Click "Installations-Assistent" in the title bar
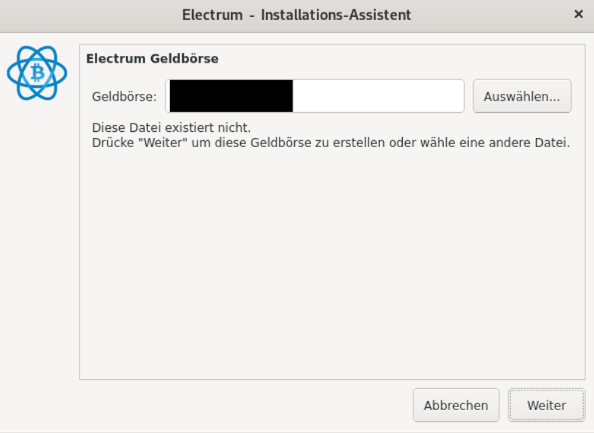The image size is (594, 433). tap(336, 15)
